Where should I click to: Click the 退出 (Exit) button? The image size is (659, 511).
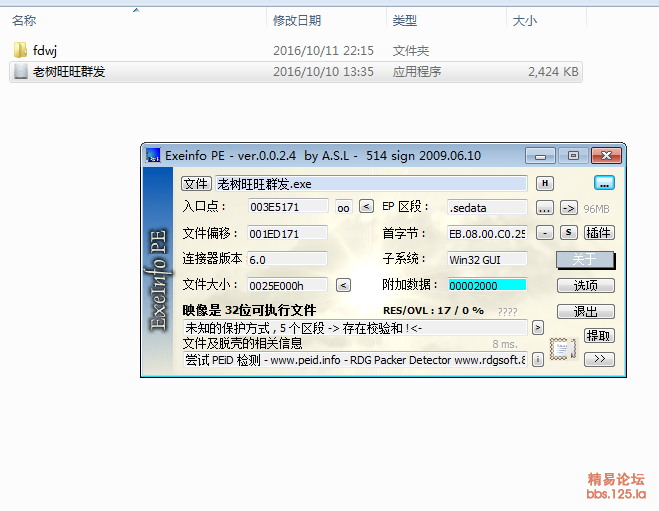[586, 311]
